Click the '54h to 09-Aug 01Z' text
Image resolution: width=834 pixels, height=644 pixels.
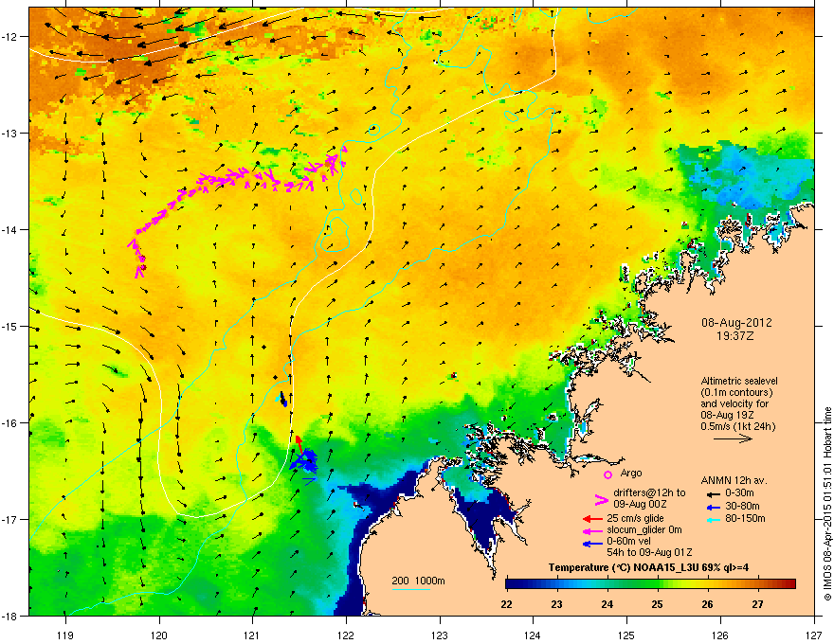[x=649, y=552]
